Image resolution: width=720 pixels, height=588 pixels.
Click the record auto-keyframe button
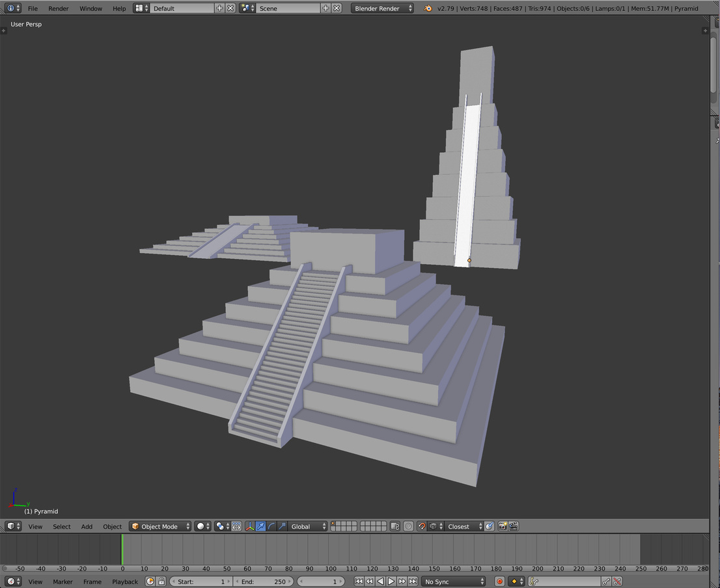point(499,581)
